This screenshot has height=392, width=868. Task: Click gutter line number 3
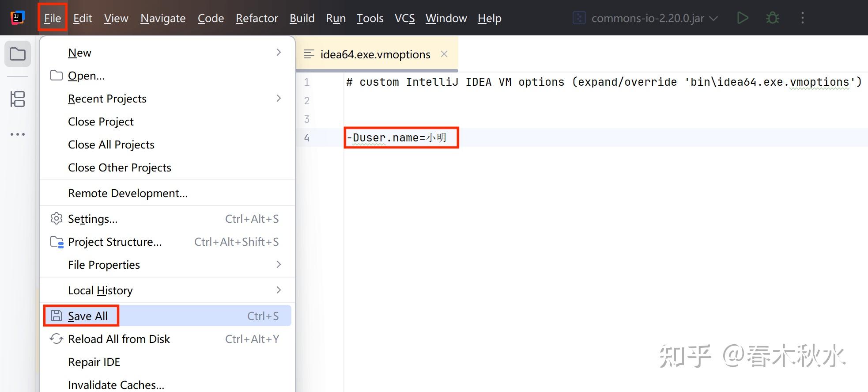coord(307,119)
